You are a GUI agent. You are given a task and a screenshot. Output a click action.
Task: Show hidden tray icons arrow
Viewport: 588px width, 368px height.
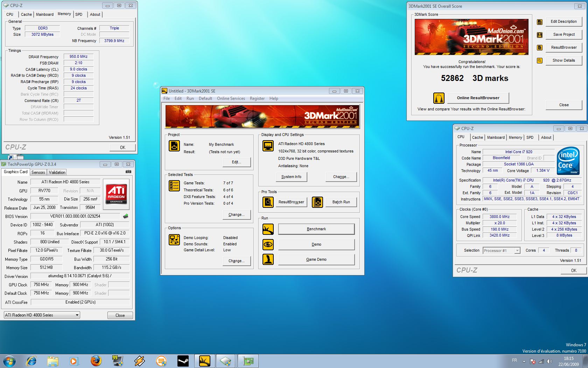point(524,361)
